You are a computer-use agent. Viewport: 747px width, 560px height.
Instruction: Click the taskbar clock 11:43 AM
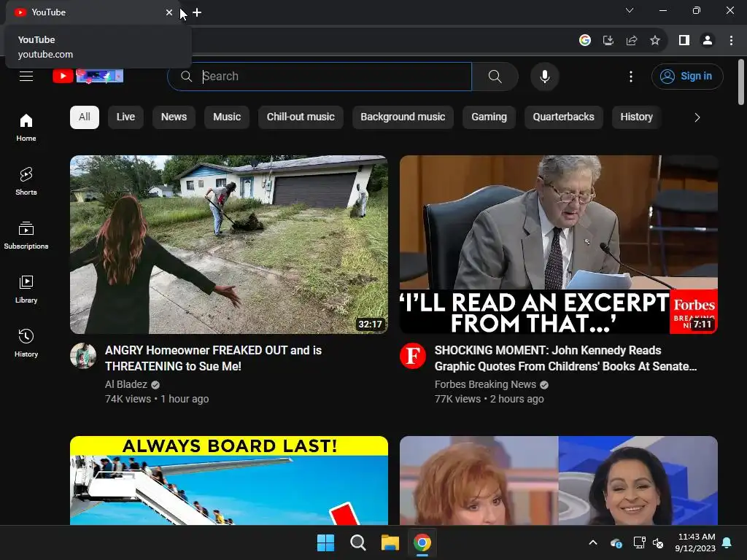point(695,542)
